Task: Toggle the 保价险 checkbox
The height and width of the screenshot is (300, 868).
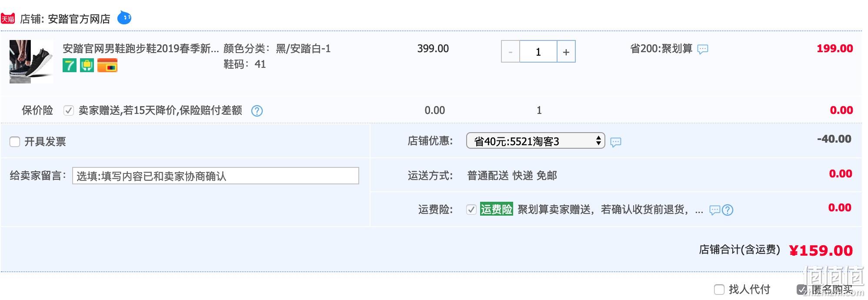Action: pyautogui.click(x=68, y=110)
